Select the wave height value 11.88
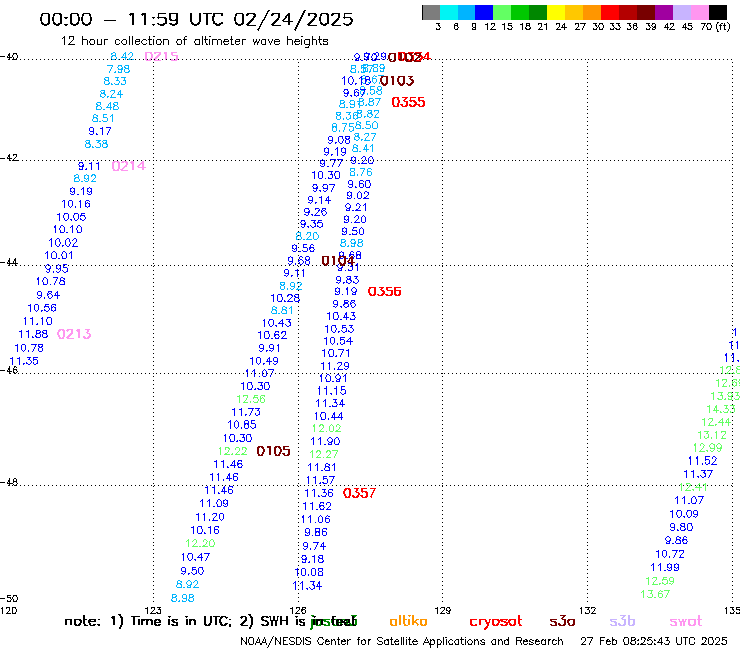 [x=33, y=334]
